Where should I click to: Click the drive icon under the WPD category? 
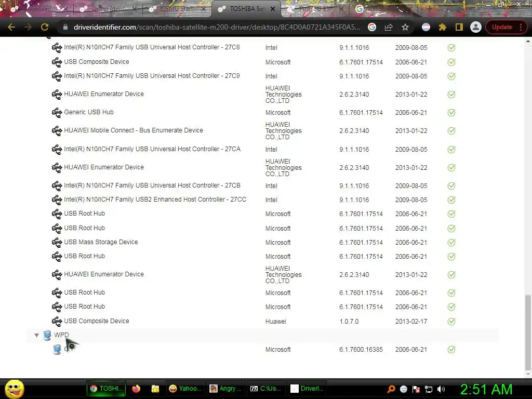pyautogui.click(x=57, y=350)
